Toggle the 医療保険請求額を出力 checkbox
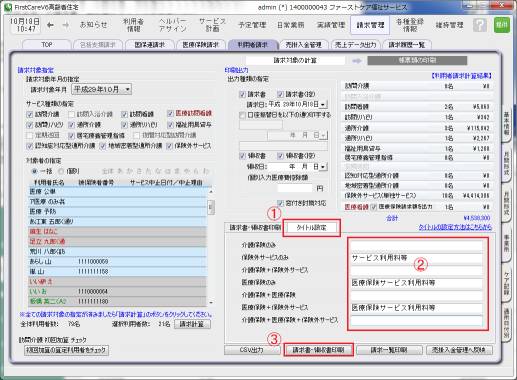The image size is (517, 380). tap(374, 207)
